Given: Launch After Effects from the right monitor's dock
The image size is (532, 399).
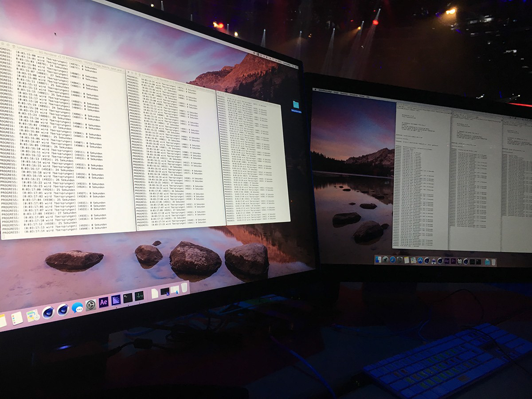Looking at the screenshot, I should [x=447, y=261].
